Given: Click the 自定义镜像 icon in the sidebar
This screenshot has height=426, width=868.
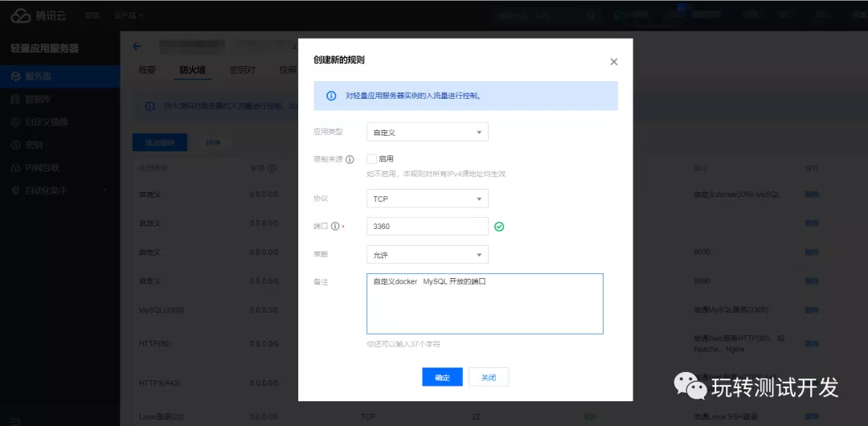Looking at the screenshot, I should click(15, 122).
